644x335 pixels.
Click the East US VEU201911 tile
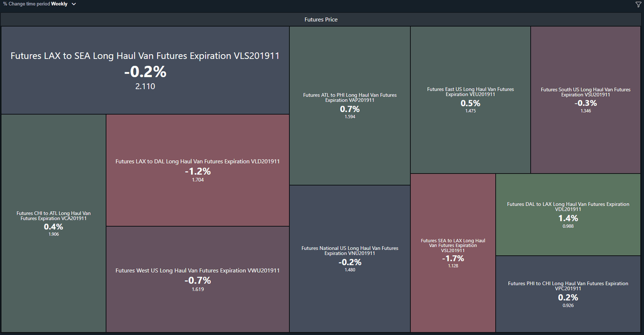coord(470,100)
